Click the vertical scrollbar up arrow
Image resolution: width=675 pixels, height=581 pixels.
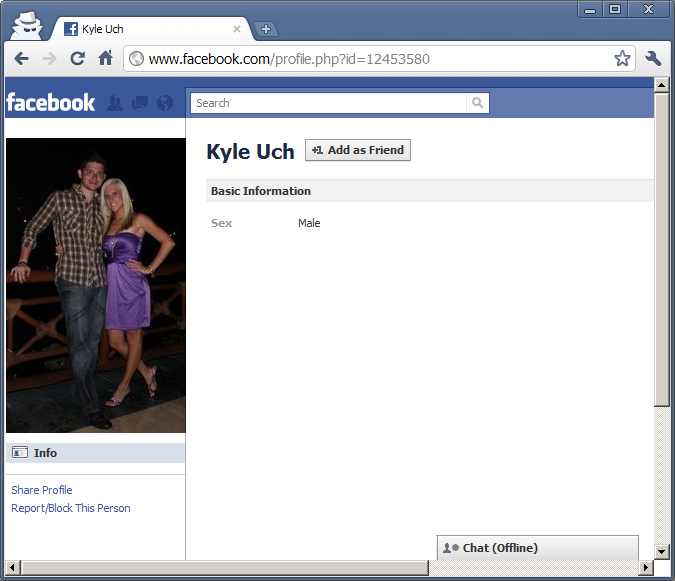point(662,85)
